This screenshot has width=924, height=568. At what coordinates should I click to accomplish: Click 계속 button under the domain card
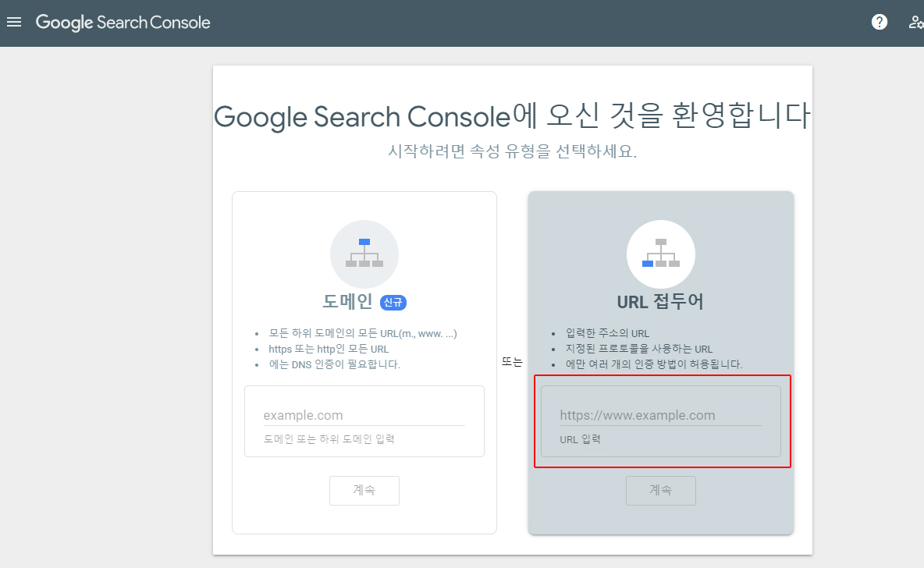[x=364, y=490]
